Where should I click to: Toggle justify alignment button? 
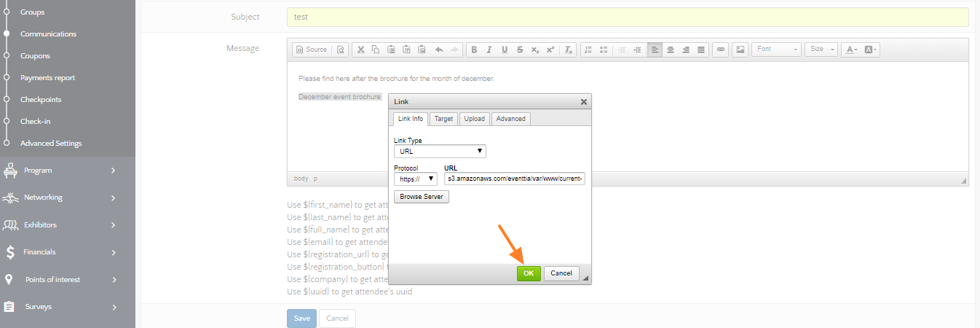(701, 50)
